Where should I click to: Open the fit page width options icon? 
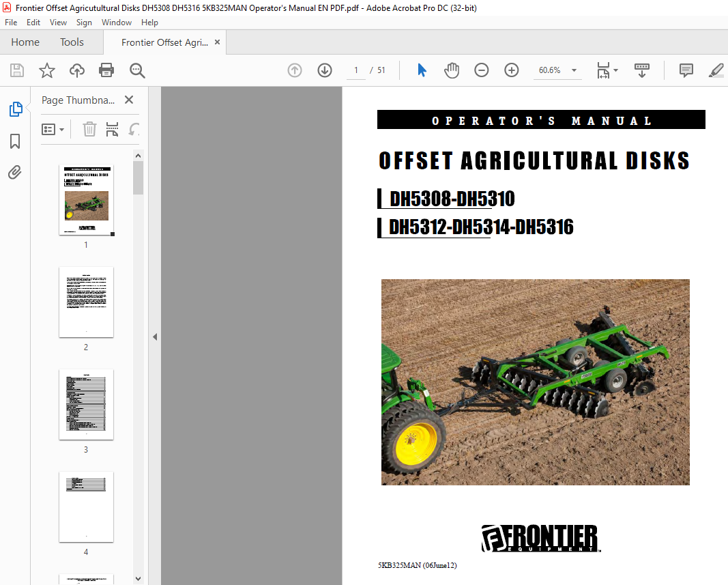point(603,70)
